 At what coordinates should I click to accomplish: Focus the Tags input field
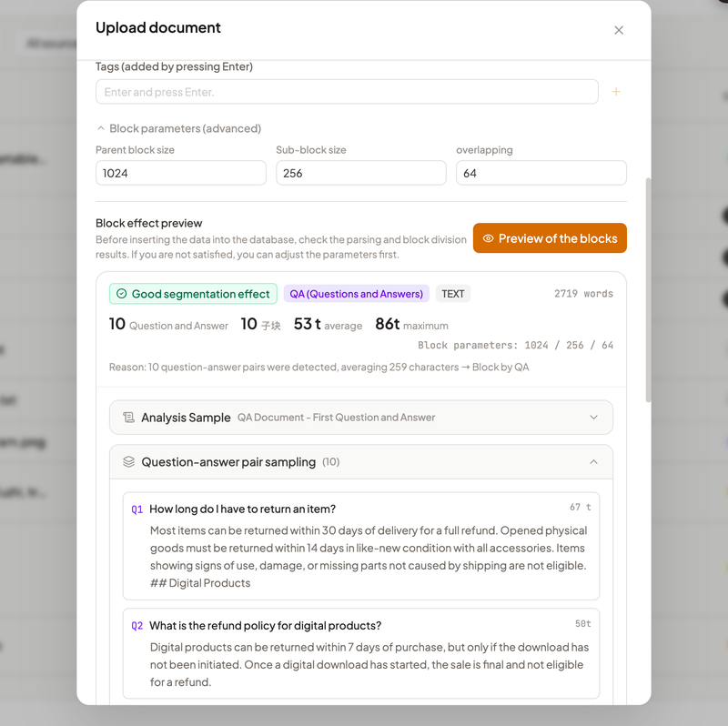347,92
